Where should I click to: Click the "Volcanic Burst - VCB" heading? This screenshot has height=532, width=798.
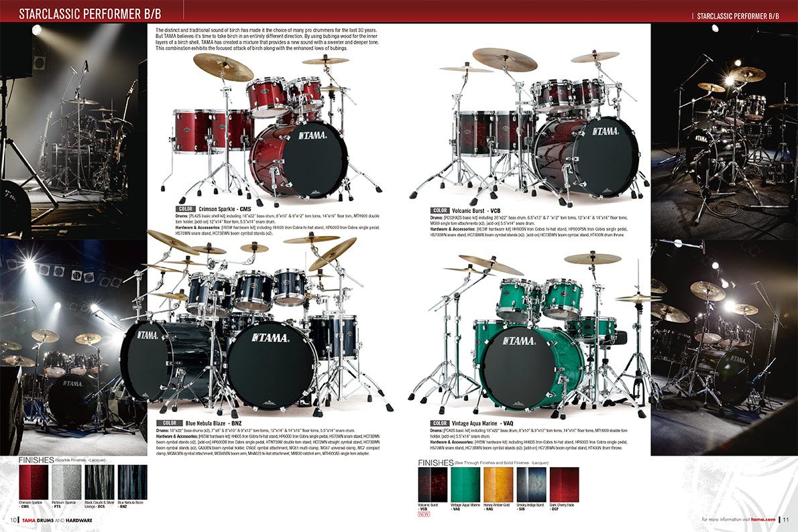(x=476, y=210)
